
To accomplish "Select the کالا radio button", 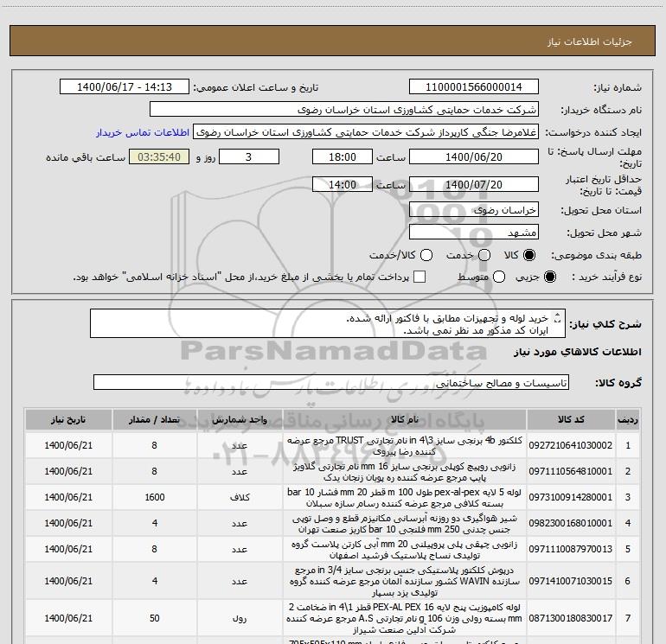I will tap(529, 255).
